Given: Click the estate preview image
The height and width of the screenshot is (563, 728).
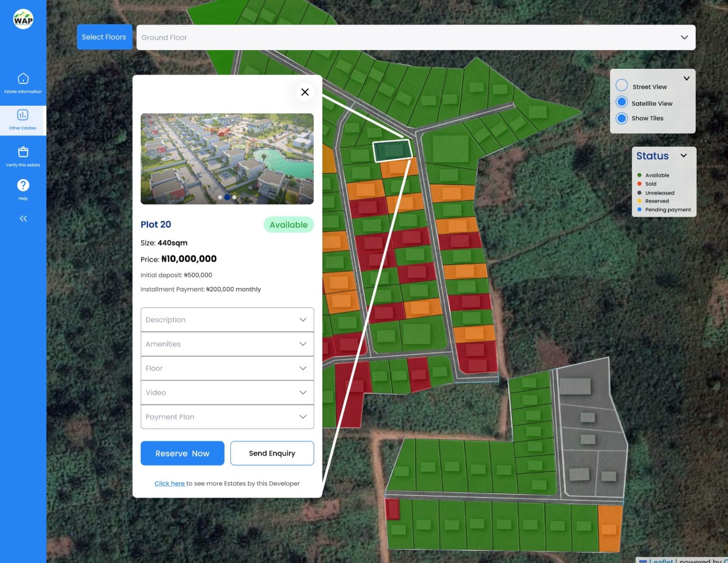Looking at the screenshot, I should coord(227,158).
